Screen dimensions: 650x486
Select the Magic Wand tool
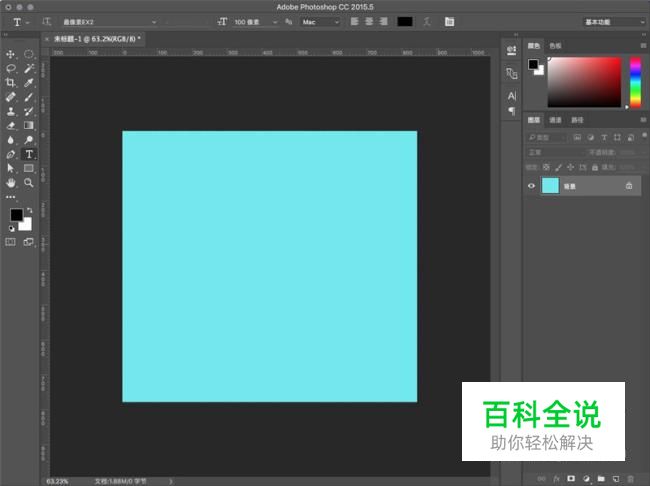coord(29,69)
